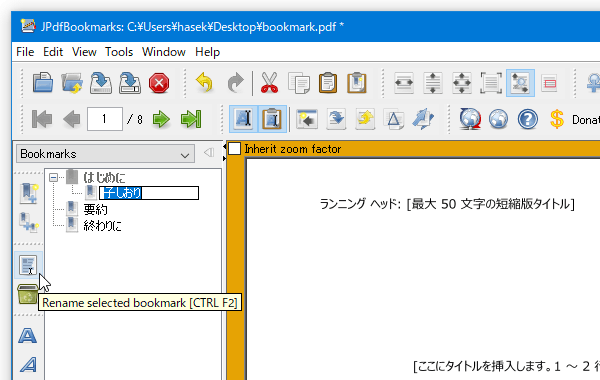The height and width of the screenshot is (380, 600).
Task: Select the はじめに bookmark
Action: pos(104,177)
